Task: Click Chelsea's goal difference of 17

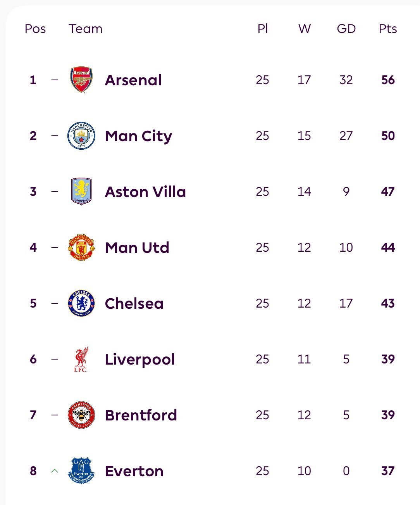Action: pyautogui.click(x=346, y=303)
